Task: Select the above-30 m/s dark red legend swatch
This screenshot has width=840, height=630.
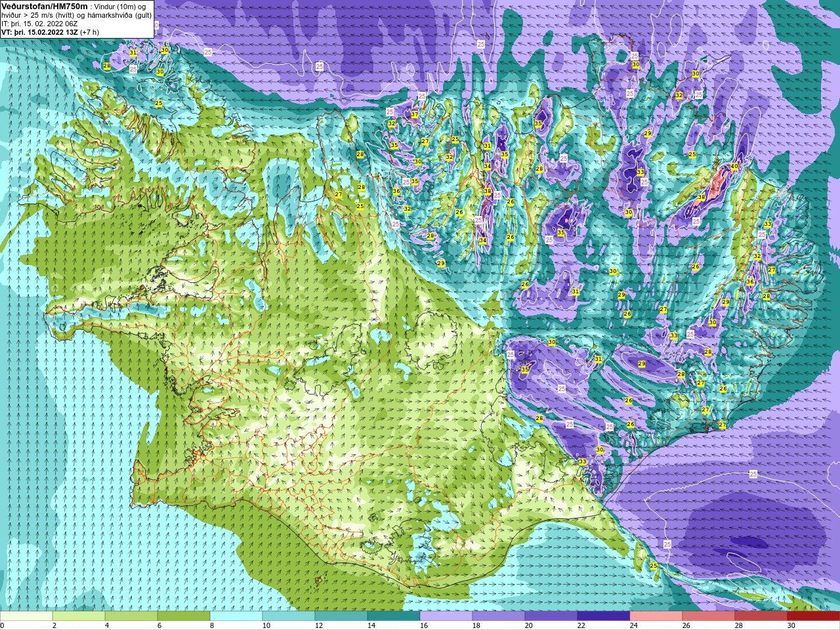Action: pyautogui.click(x=814, y=616)
